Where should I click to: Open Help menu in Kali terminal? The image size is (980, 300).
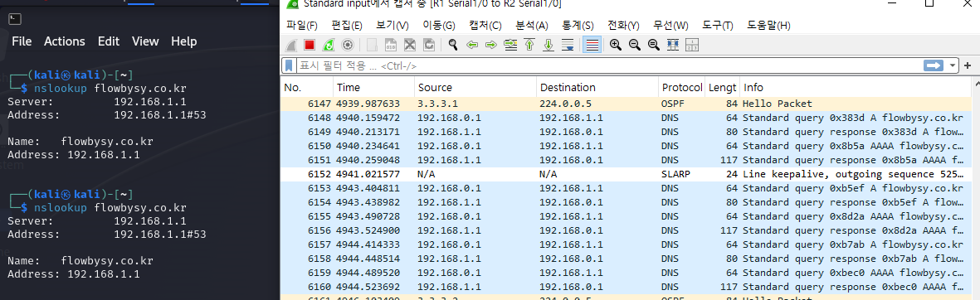[x=184, y=41]
